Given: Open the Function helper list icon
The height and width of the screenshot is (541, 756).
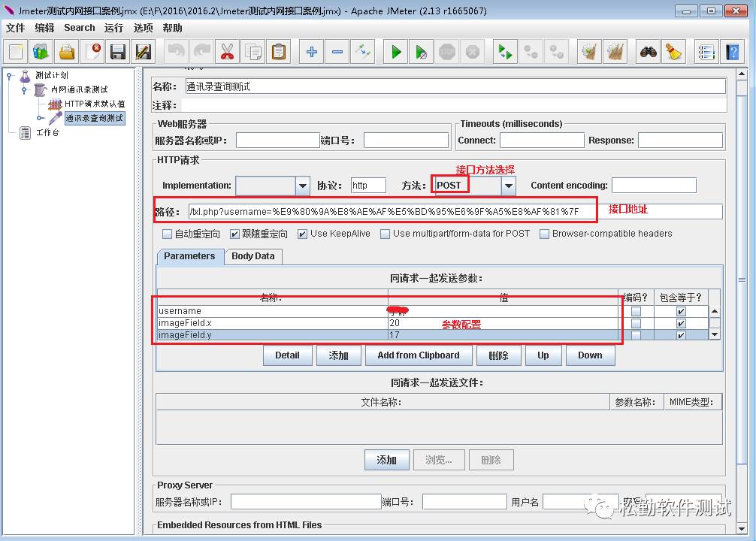Looking at the screenshot, I should click(706, 52).
